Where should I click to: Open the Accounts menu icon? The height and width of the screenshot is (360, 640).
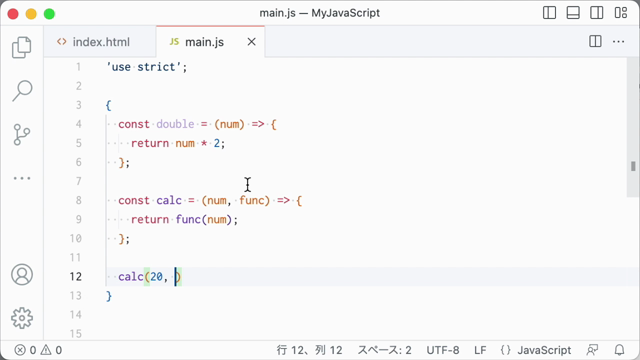(22, 275)
